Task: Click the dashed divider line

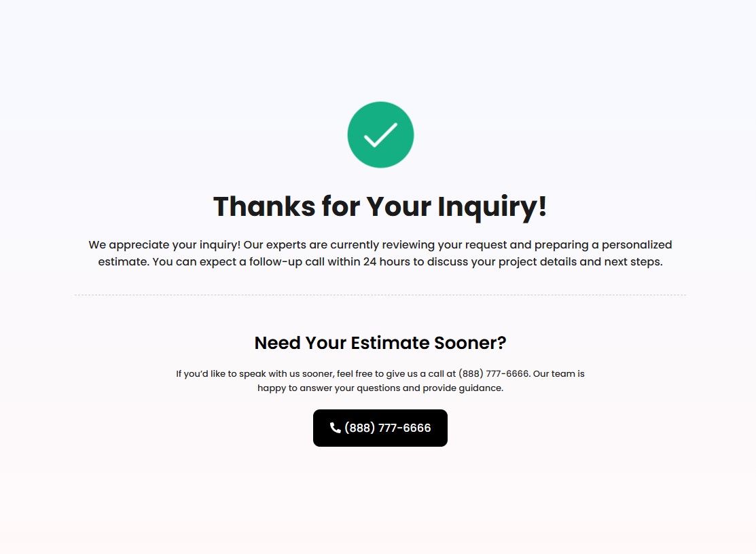Action: 380,295
